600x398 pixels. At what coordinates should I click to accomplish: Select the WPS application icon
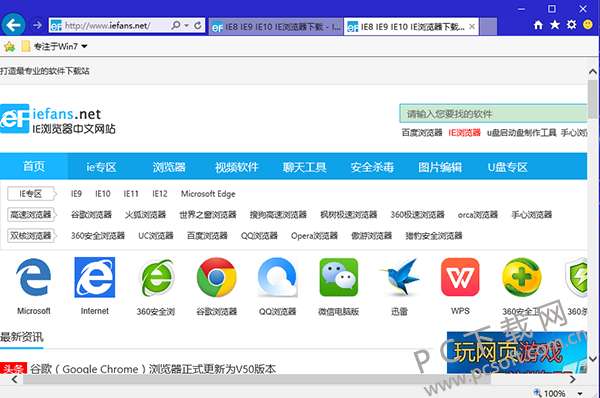click(460, 277)
